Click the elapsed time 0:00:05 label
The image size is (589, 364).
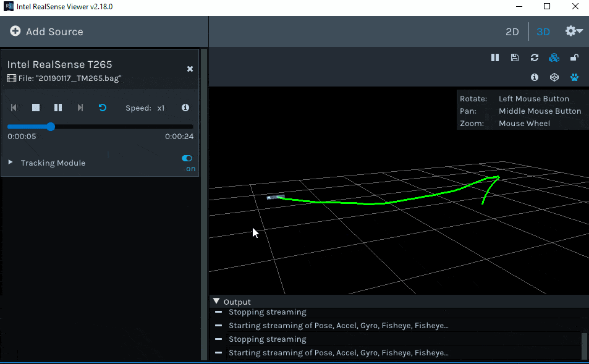pyautogui.click(x=22, y=137)
